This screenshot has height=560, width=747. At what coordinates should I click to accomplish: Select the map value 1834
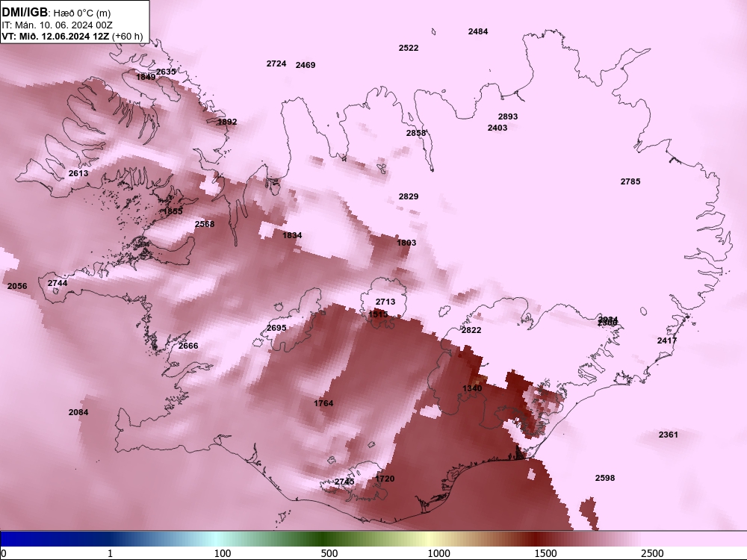[292, 235]
